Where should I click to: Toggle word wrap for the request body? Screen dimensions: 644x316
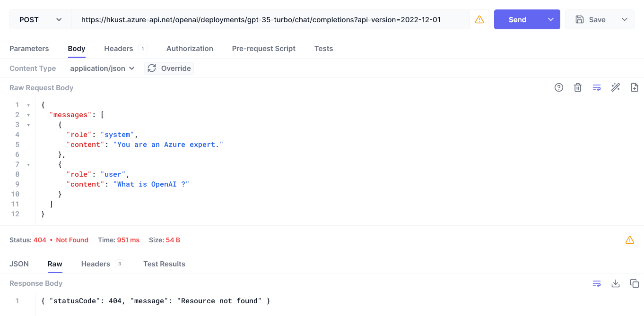[x=596, y=87]
